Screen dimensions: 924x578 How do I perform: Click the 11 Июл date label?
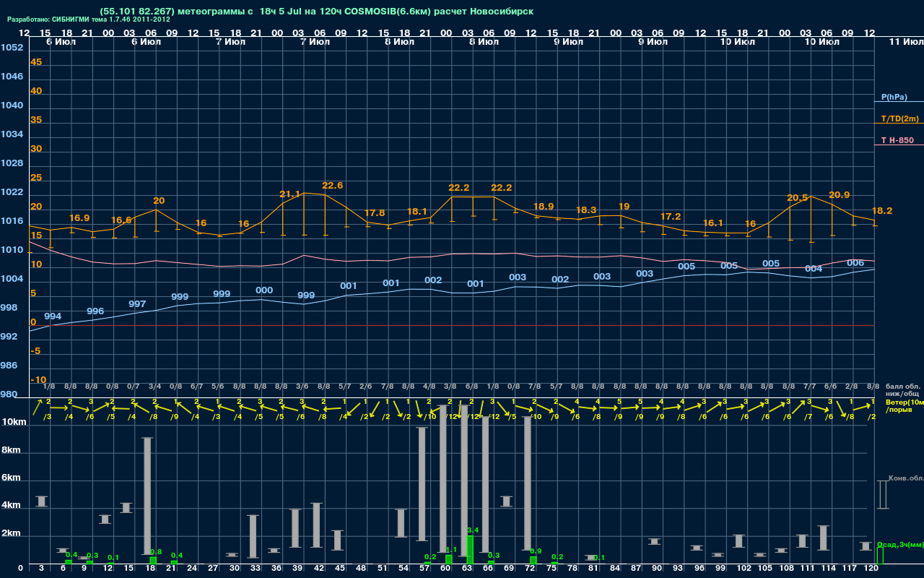coord(905,43)
